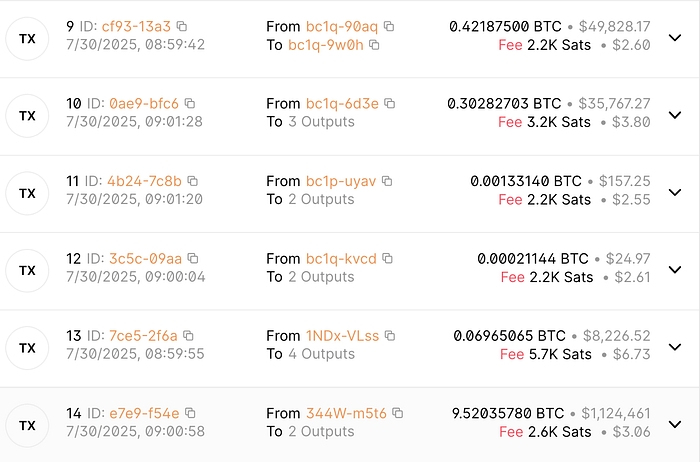Viewport: 700px width, 462px height.
Task: Open address link bc1q-kvcd
Action: [341, 258]
